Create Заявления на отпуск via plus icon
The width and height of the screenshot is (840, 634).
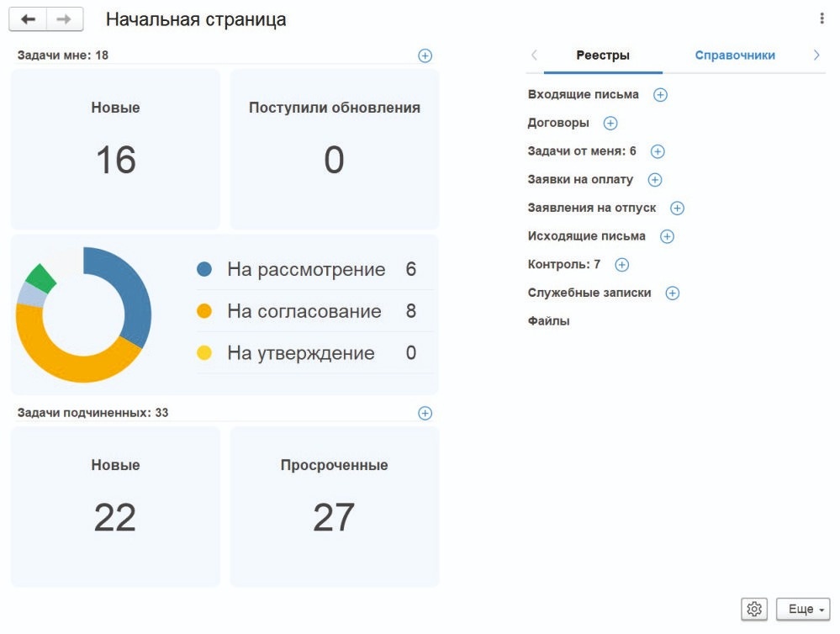[x=677, y=208]
